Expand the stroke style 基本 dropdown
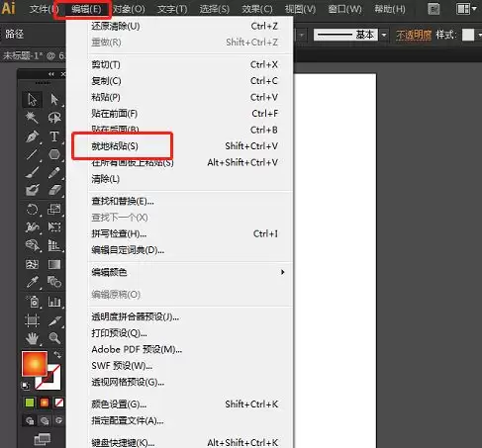The image size is (482, 448). click(384, 35)
